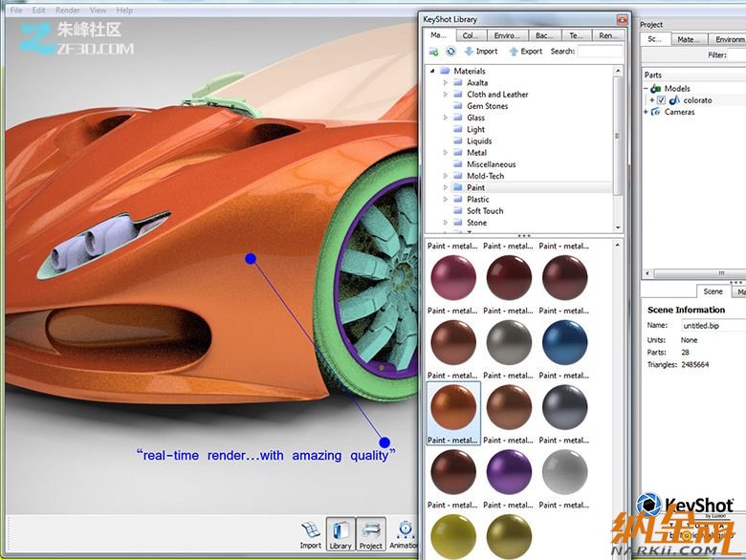The image size is (746, 560).
Task: Open the Render menu
Action: 68,10
